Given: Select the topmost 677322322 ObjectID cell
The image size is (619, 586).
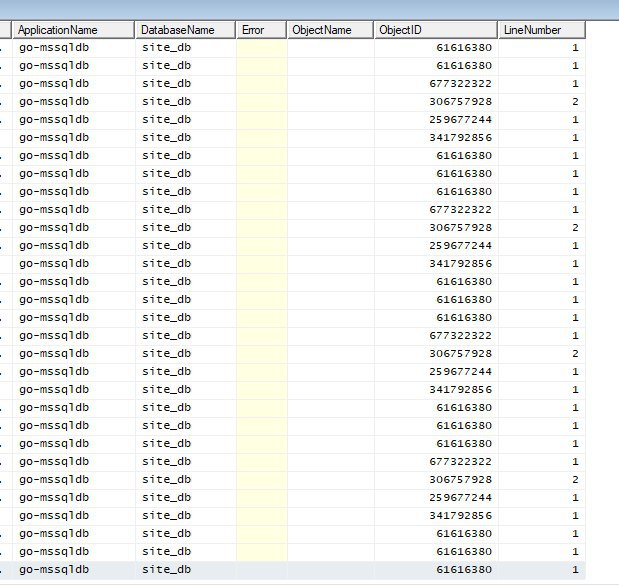Looking at the screenshot, I should tap(460, 84).
